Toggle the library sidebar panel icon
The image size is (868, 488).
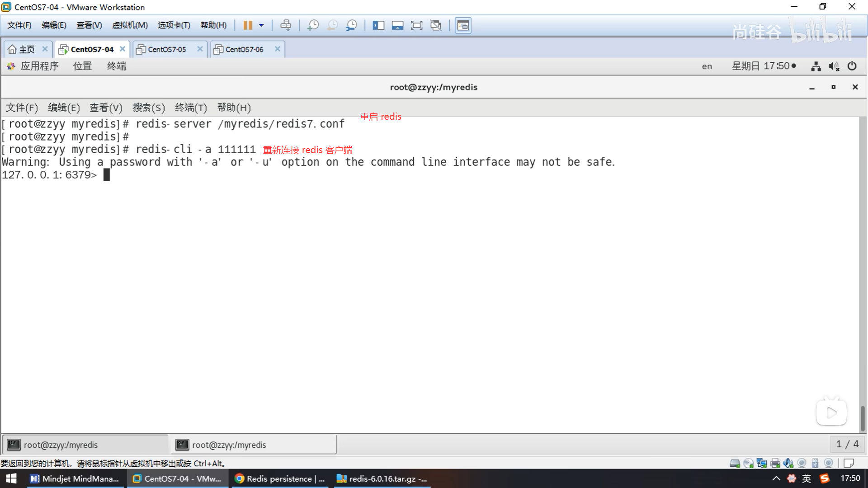coord(378,25)
